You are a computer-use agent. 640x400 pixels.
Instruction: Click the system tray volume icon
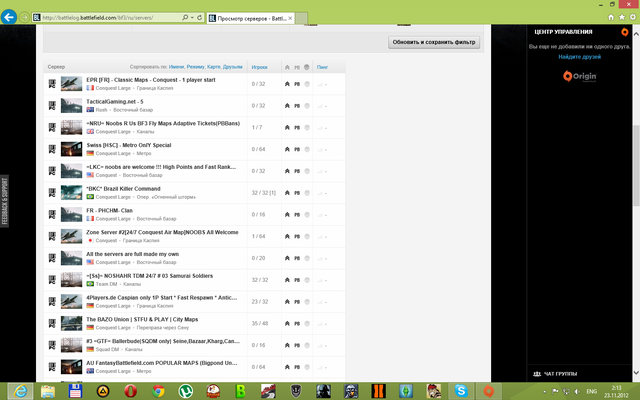point(577,391)
